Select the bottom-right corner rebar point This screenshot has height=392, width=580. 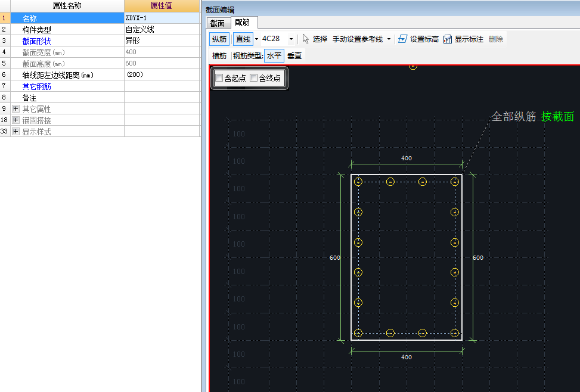coord(455,333)
